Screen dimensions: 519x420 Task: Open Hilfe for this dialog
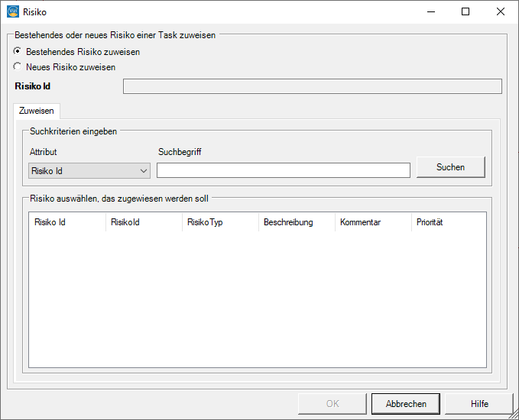[x=479, y=404]
